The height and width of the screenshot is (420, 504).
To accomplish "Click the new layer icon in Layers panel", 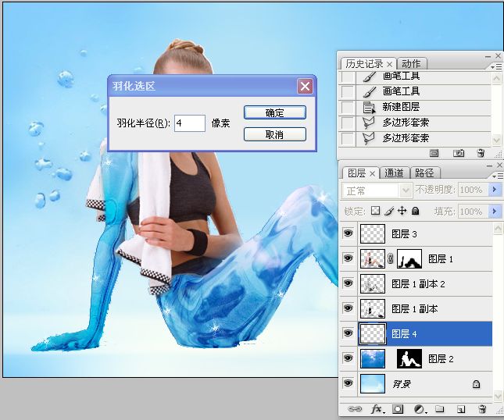I will tap(460, 408).
